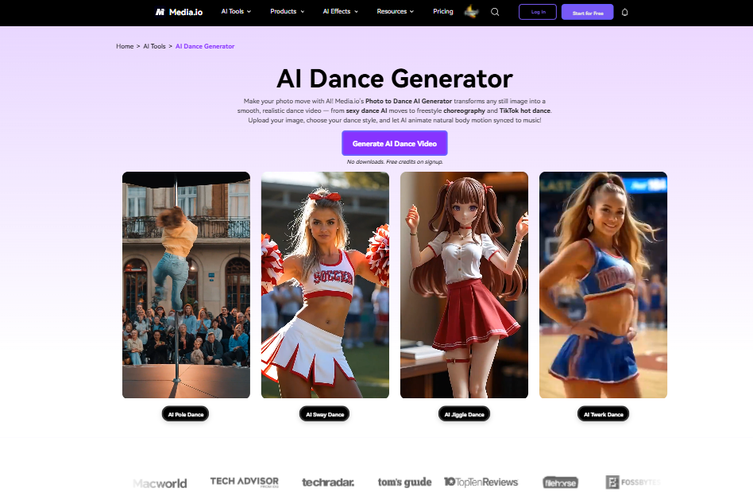This screenshot has height=500, width=753.
Task: Expand the Products dropdown
Action: (x=287, y=12)
